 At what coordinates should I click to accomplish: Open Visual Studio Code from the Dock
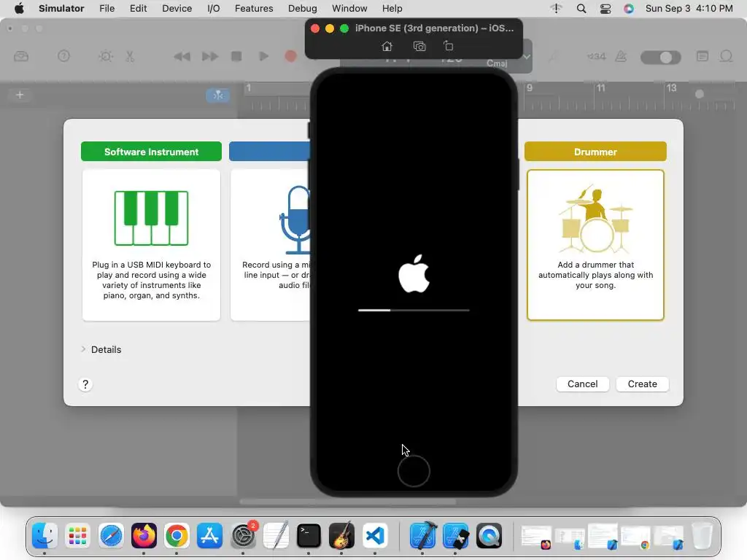pyautogui.click(x=375, y=536)
